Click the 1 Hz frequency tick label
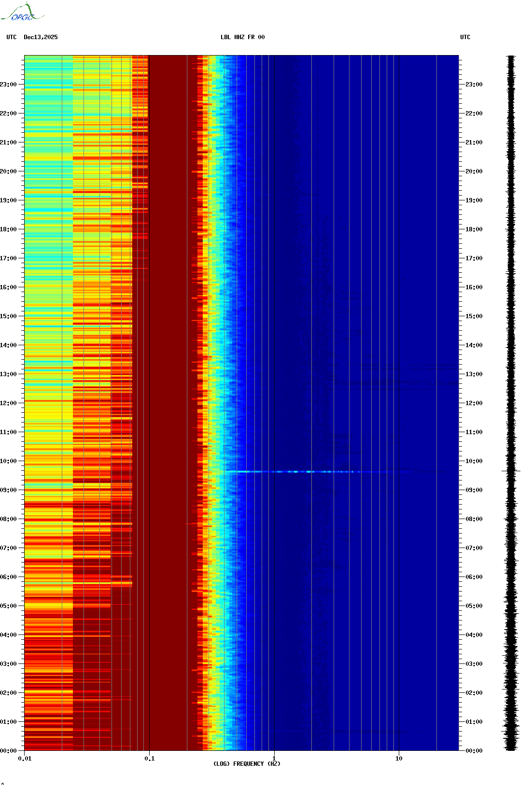Image resolution: width=532 pixels, height=789 pixels. point(274,759)
